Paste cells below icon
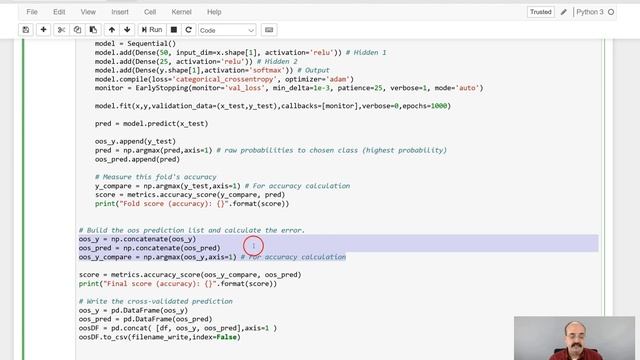 (x=93, y=30)
